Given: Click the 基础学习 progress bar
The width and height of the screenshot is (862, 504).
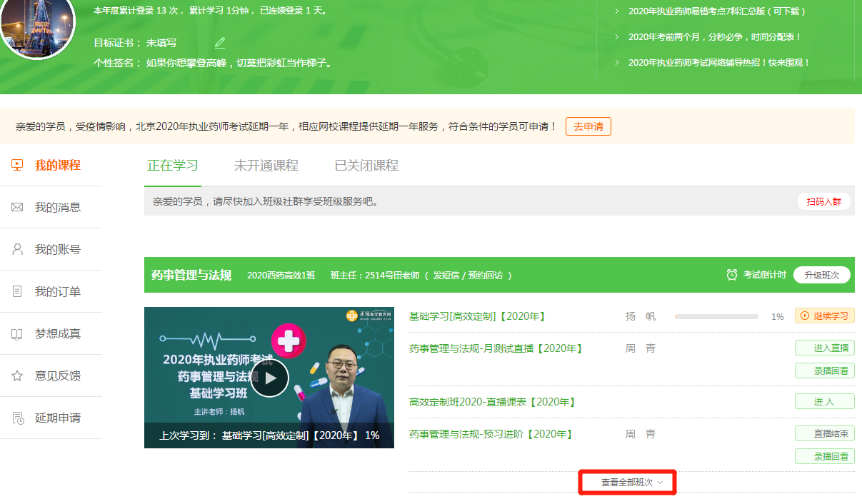Looking at the screenshot, I should (716, 316).
